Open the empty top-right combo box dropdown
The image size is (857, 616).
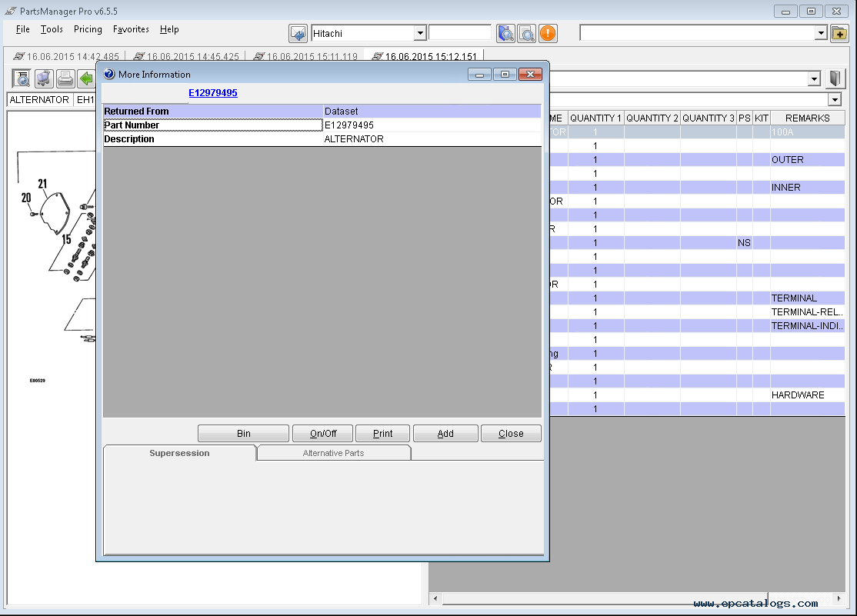pos(821,33)
